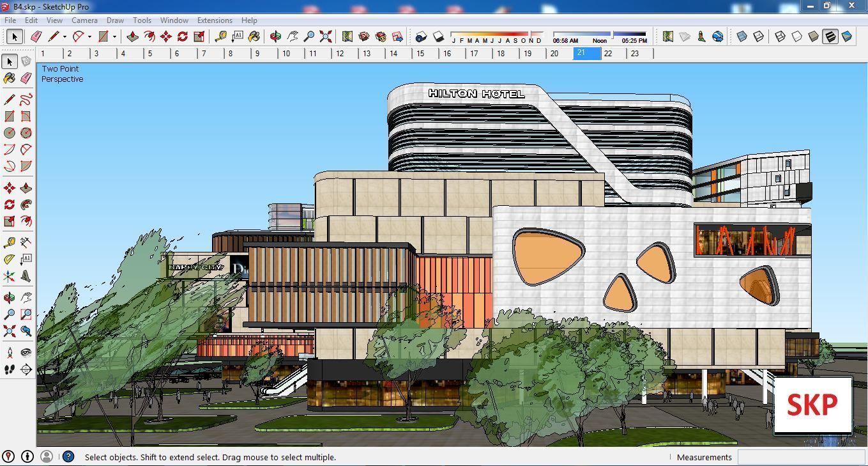Select the Axes tool in left palette
The height and width of the screenshot is (466, 868).
pyautogui.click(x=9, y=276)
